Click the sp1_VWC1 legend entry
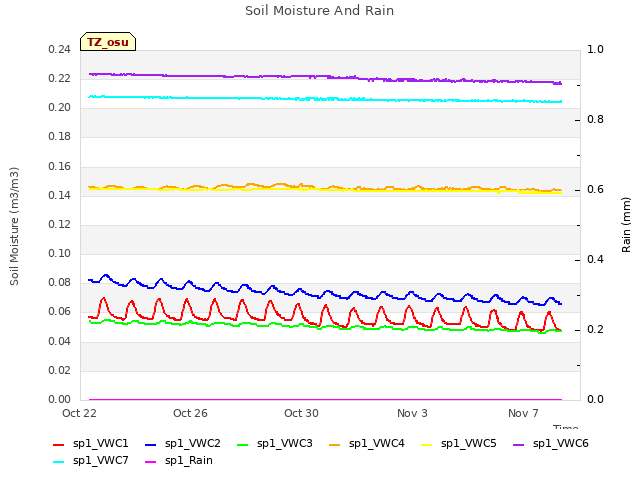The image size is (640, 480). (x=91, y=443)
